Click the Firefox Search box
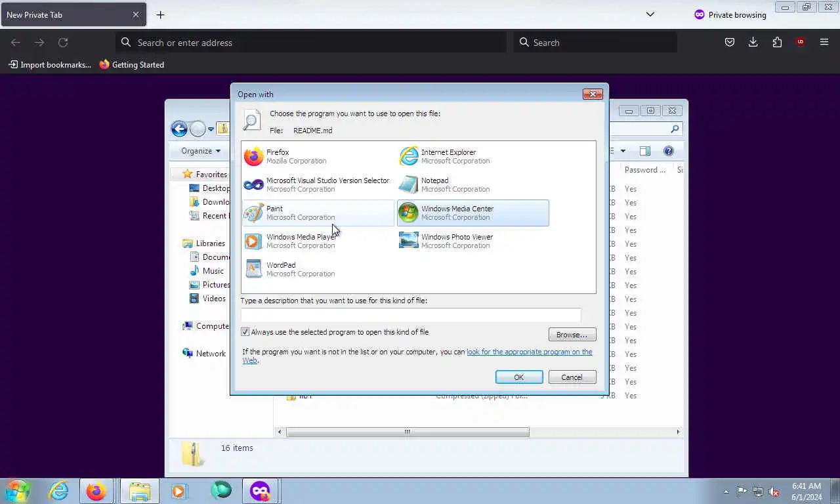The width and height of the screenshot is (840, 504). pos(595,43)
